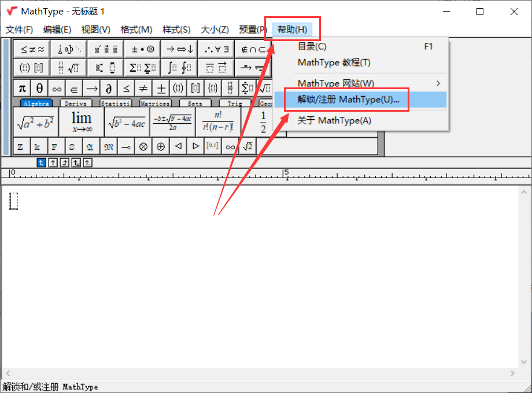
Task: Choose 关于 MathType(A) from the menu
Action: click(334, 120)
